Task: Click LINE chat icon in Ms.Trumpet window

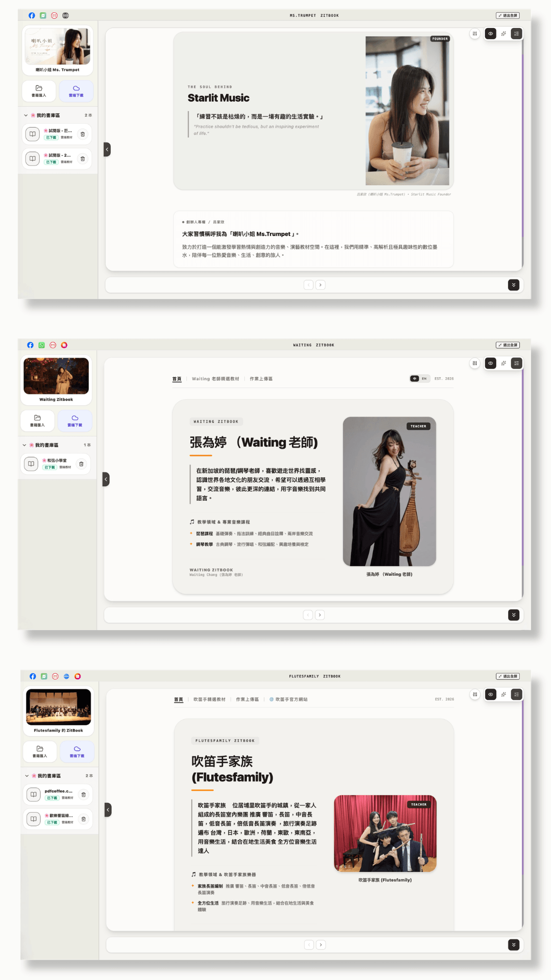Action: [x=43, y=15]
